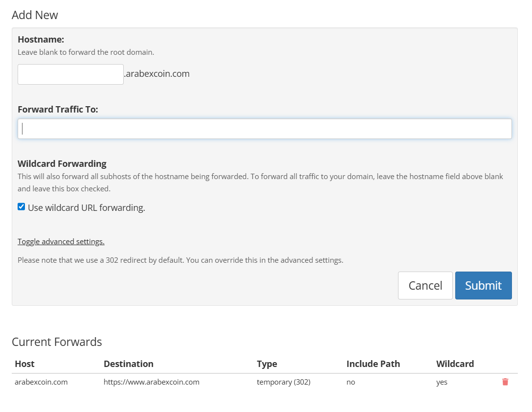Focus the Hostname input field
The height and width of the screenshot is (412, 532).
click(70, 74)
